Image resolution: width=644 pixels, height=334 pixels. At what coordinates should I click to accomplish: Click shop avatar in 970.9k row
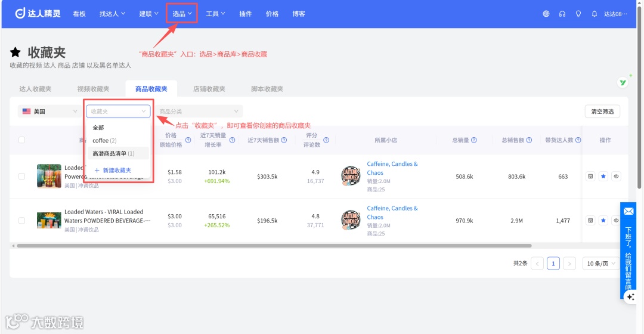[x=351, y=220]
